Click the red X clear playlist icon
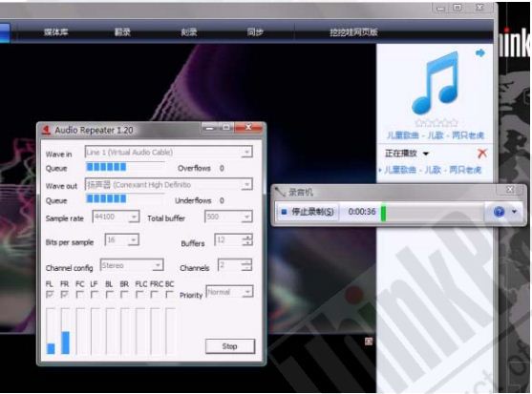This screenshot has width=532, height=394. pyautogui.click(x=481, y=154)
